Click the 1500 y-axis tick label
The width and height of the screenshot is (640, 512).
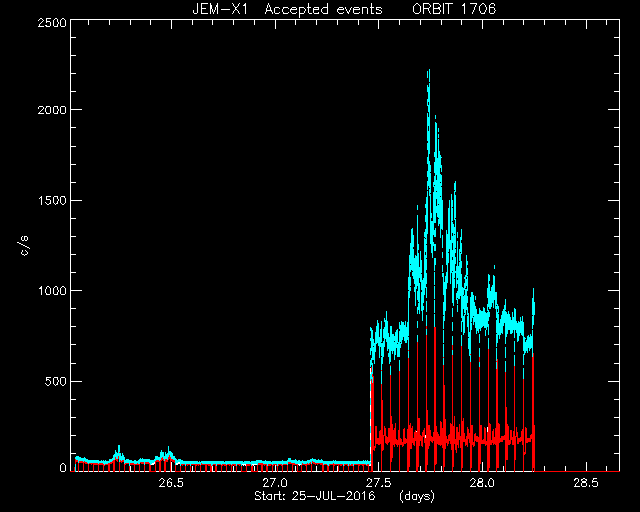[52, 200]
